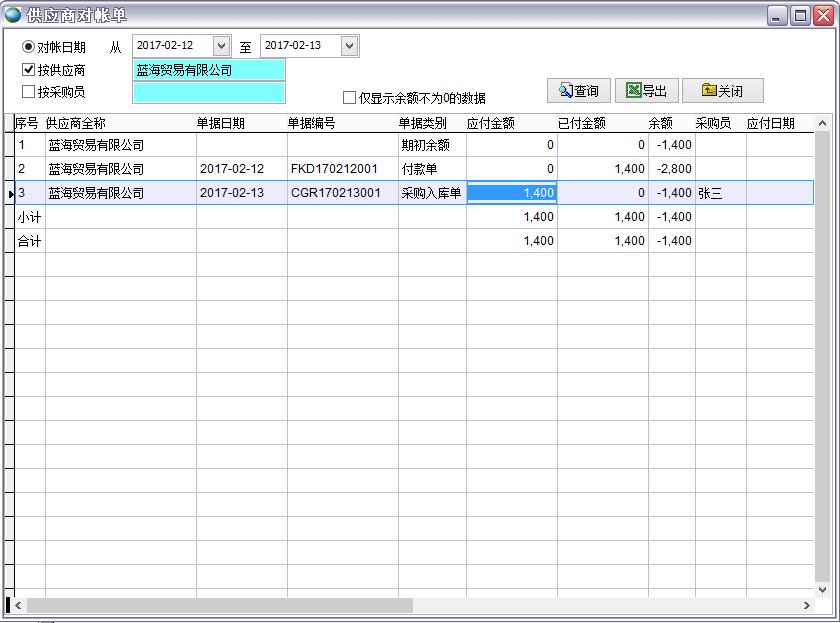Screen dimensions: 840x623
Task: Open the end date 2017-02-13 dropdown
Action: (x=349, y=46)
